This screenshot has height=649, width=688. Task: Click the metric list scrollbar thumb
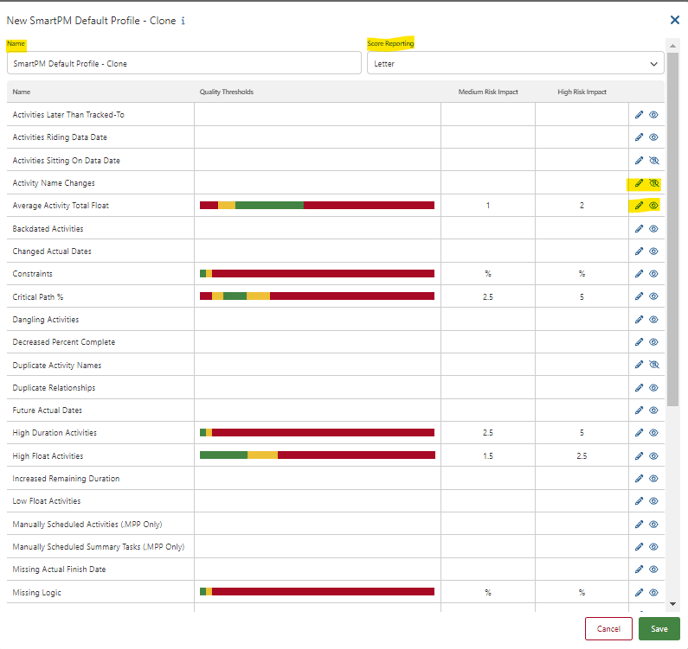point(673,228)
